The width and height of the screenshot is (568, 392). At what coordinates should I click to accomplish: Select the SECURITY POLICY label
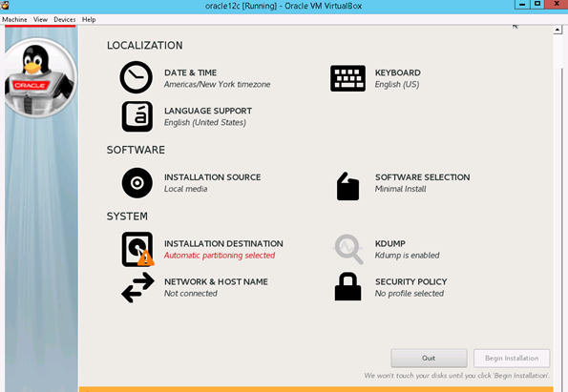[410, 281]
